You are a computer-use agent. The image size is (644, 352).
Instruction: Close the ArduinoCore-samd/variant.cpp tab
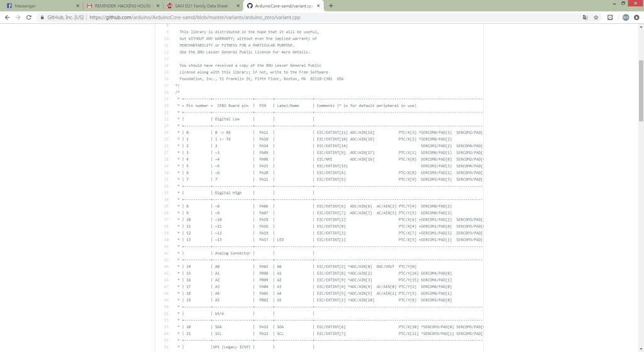click(x=318, y=6)
